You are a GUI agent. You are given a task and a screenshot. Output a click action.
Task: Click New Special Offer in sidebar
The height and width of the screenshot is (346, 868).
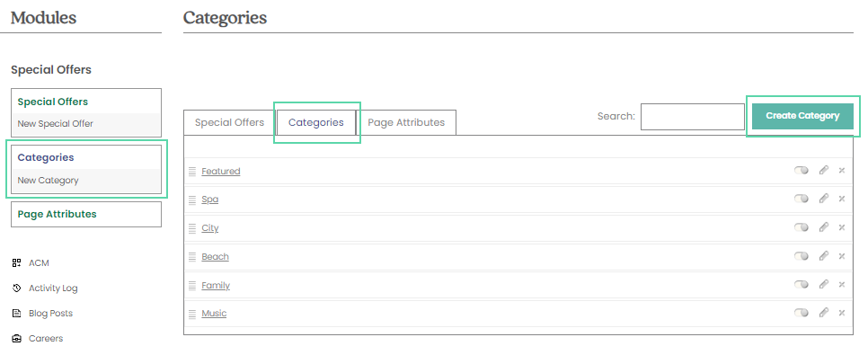56,124
